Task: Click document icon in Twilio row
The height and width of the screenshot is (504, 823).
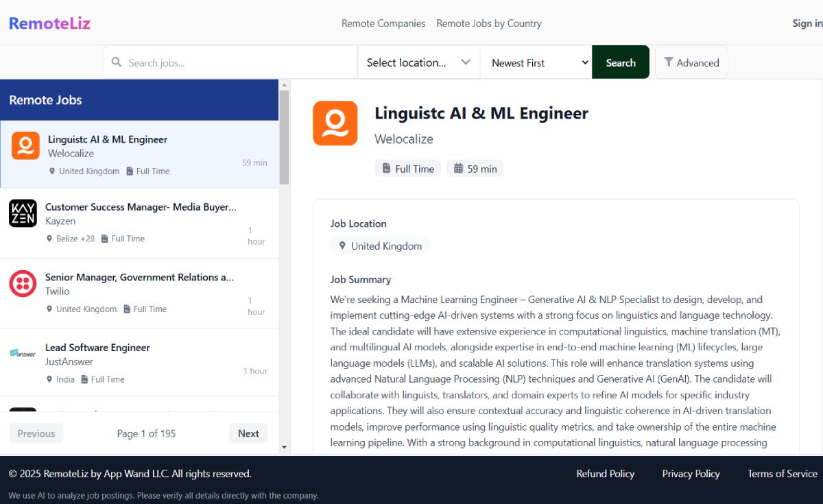Action: tap(127, 309)
